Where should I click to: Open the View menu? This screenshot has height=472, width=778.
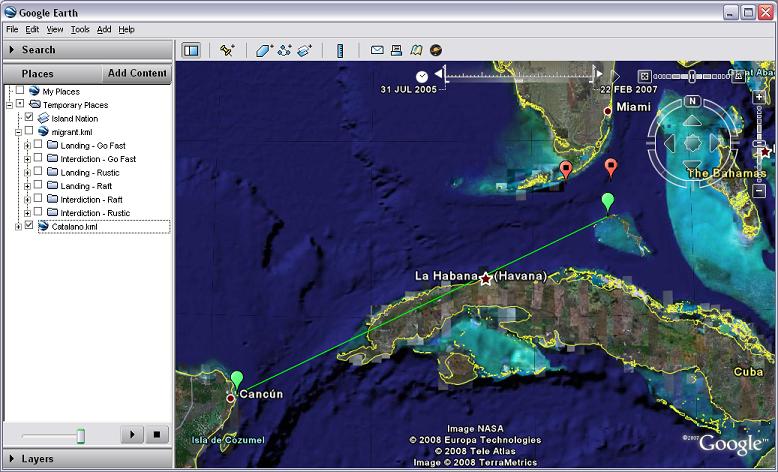pos(55,29)
